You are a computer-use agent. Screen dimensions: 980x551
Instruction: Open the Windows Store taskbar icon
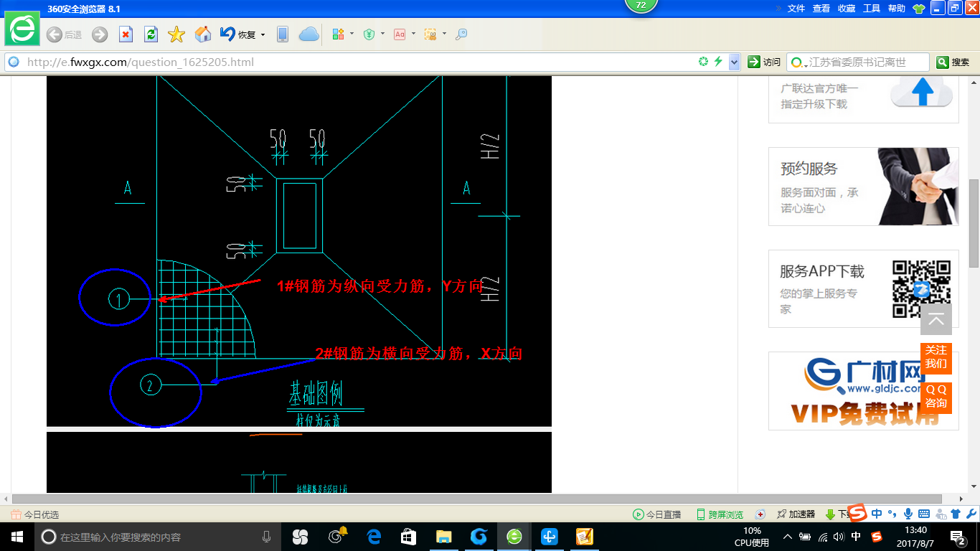click(408, 537)
